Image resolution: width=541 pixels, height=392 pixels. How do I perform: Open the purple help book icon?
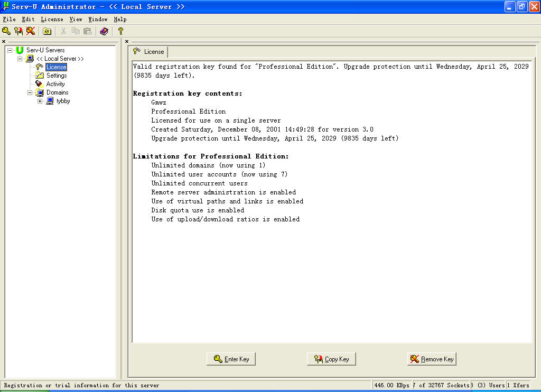point(104,31)
